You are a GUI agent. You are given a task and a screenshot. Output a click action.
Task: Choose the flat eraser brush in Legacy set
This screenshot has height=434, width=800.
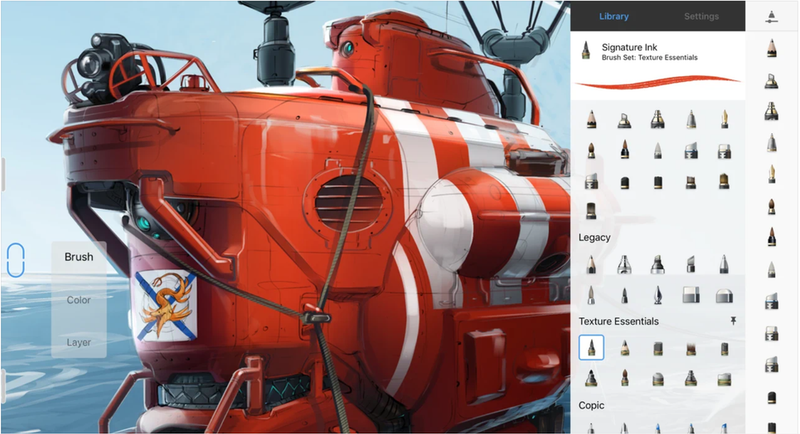pos(690,295)
